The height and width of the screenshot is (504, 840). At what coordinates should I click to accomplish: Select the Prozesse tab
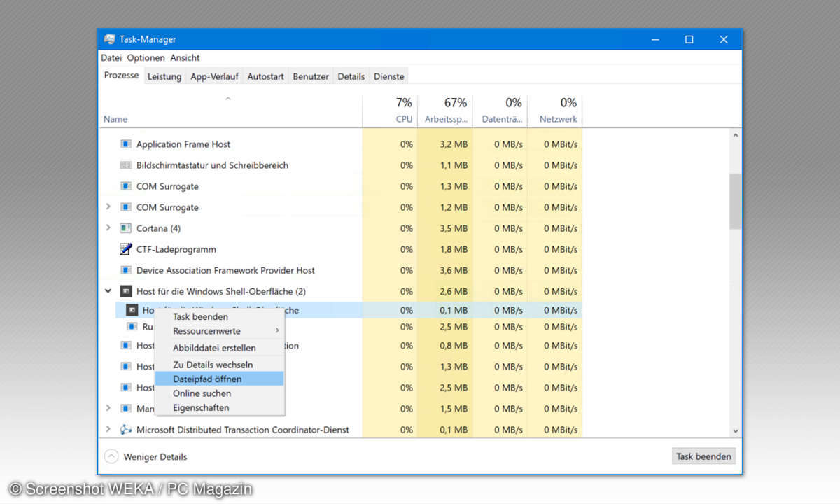pos(122,76)
